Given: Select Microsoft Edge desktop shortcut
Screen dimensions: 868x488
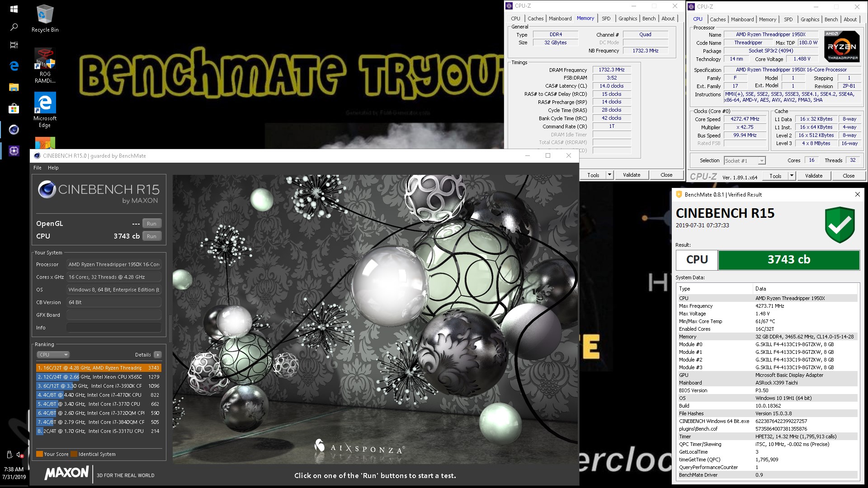Looking at the screenshot, I should [45, 110].
